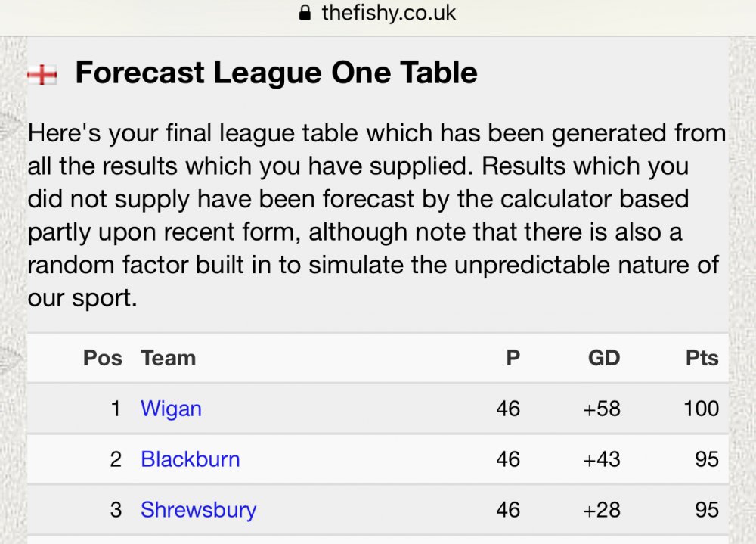This screenshot has width=756, height=544.
Task: Click Wigan's 100 points value
Action: pos(701,409)
